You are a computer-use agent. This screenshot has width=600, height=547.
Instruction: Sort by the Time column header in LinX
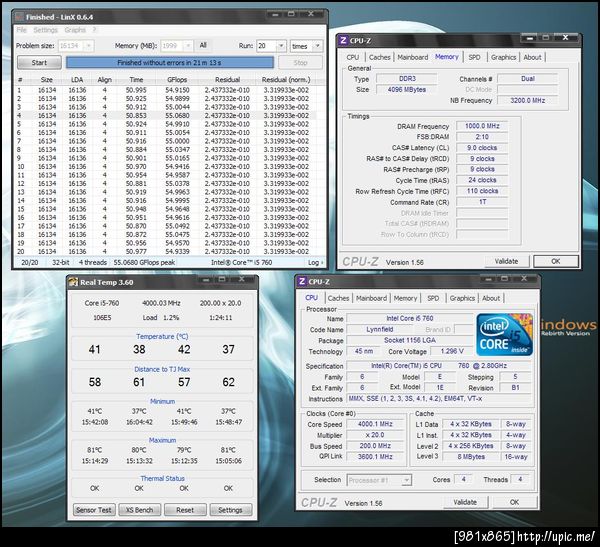tap(136, 80)
